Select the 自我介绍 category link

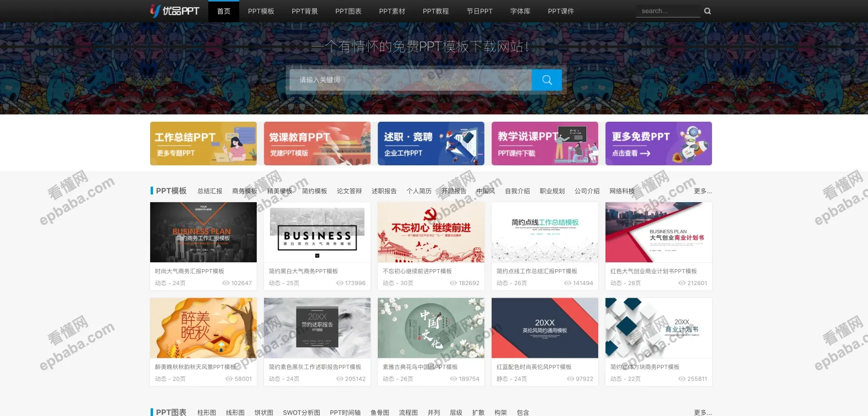[x=517, y=191]
